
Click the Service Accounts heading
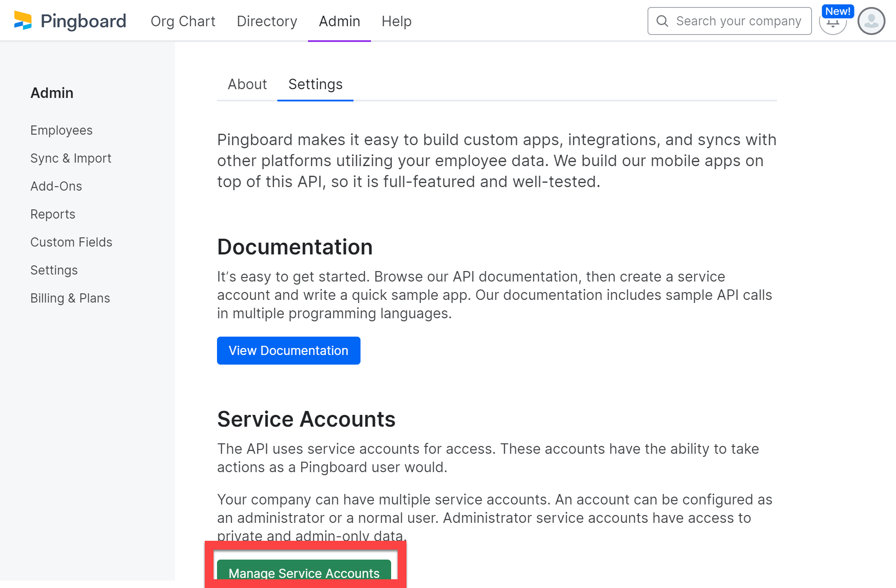306,419
